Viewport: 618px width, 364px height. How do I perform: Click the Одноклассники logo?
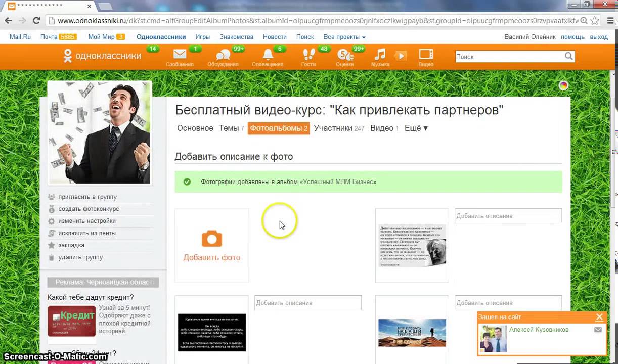coord(102,56)
